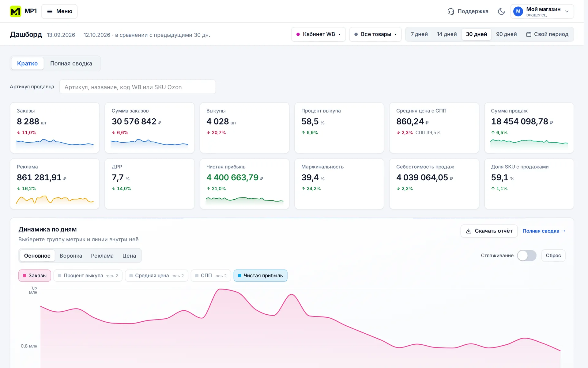
Task: Click the Реклама card sparkline
Action: click(55, 200)
